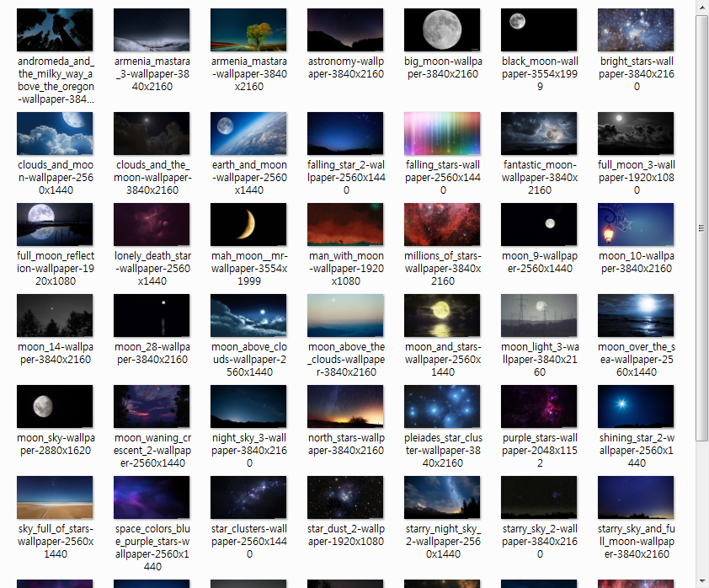
Task: Select the fantastic_moon thumbnail
Action: point(539,133)
